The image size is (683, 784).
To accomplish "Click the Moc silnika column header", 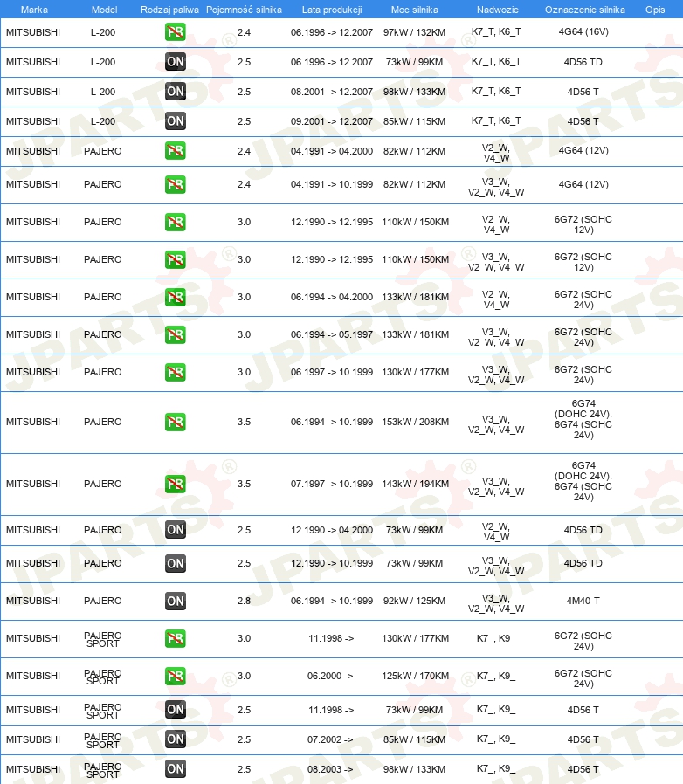I will pos(414,10).
